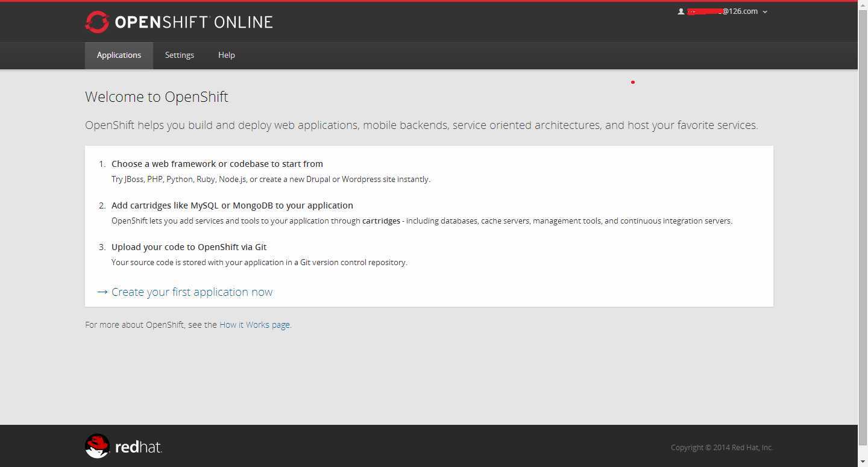The width and height of the screenshot is (868, 467).
Task: Click the scrollbar up arrow
Action: point(863,5)
